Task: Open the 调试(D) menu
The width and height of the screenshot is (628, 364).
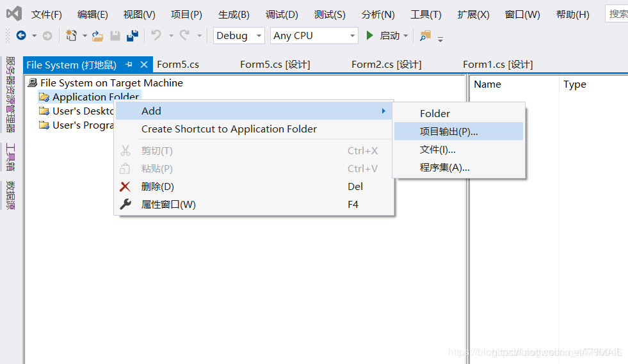Action: pyautogui.click(x=282, y=15)
